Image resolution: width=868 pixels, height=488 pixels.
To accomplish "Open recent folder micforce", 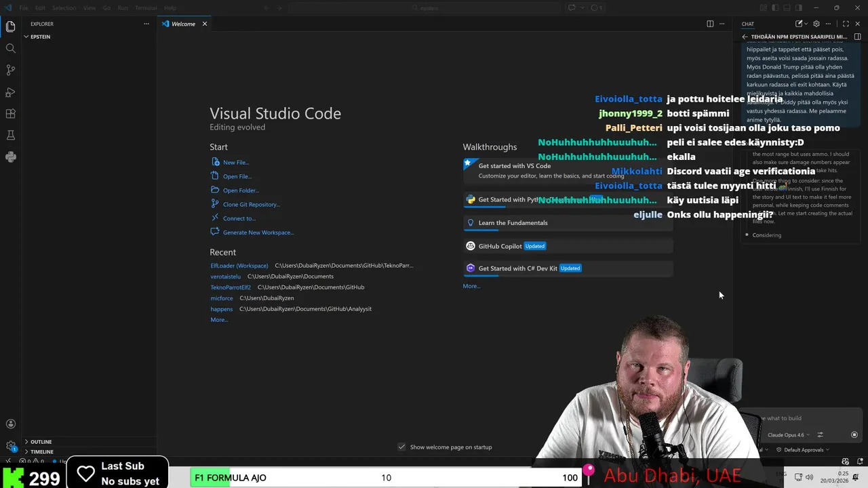I will 222,298.
